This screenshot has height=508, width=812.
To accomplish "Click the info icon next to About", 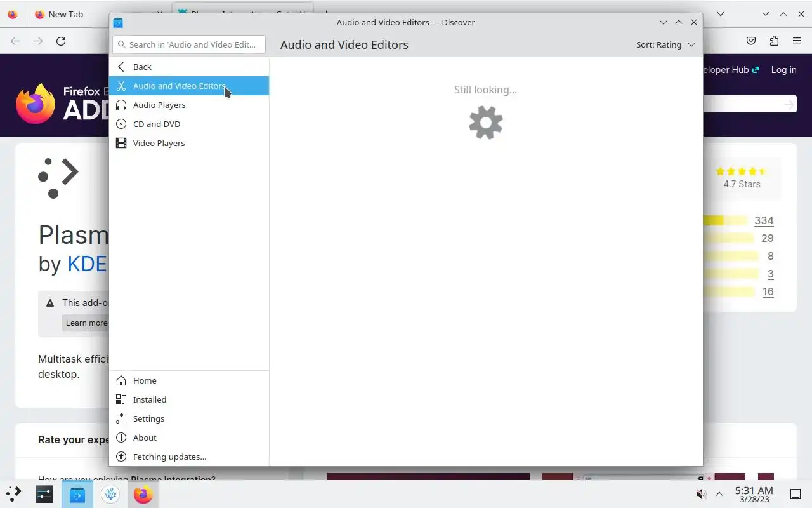I will click(x=121, y=438).
